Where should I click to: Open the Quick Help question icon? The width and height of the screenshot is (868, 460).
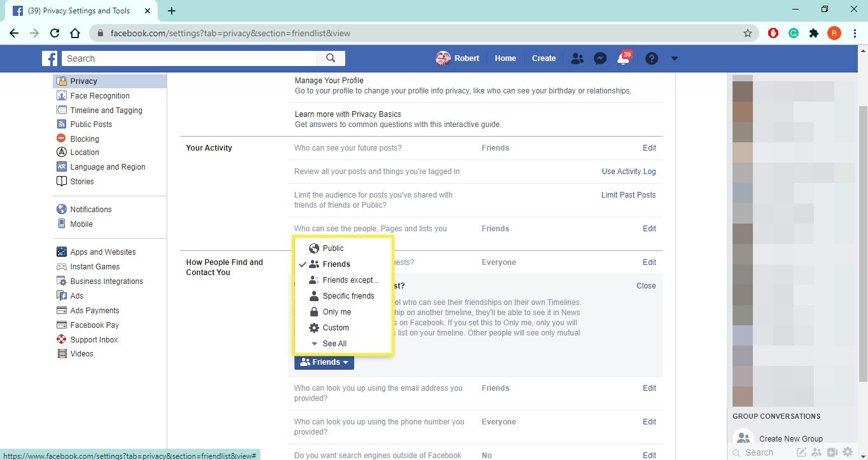coord(651,58)
